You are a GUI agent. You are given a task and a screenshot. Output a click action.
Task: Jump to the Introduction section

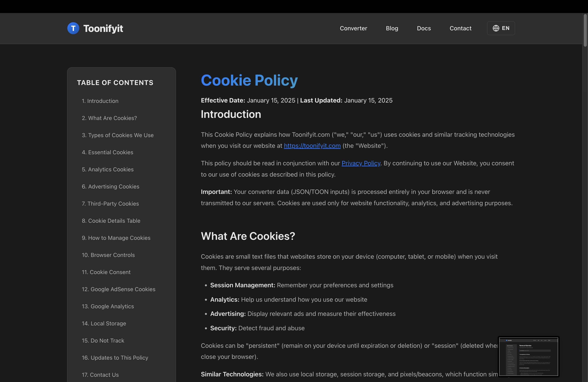(x=100, y=101)
